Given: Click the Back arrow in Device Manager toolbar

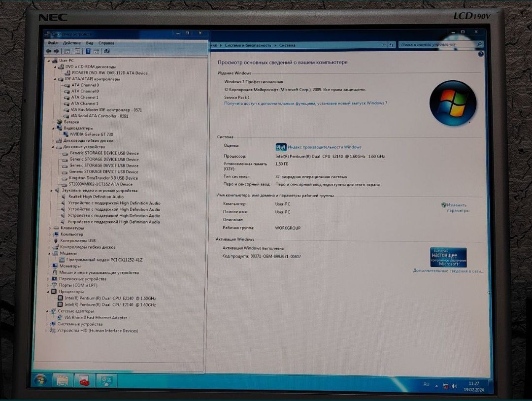Looking at the screenshot, I should (48, 51).
